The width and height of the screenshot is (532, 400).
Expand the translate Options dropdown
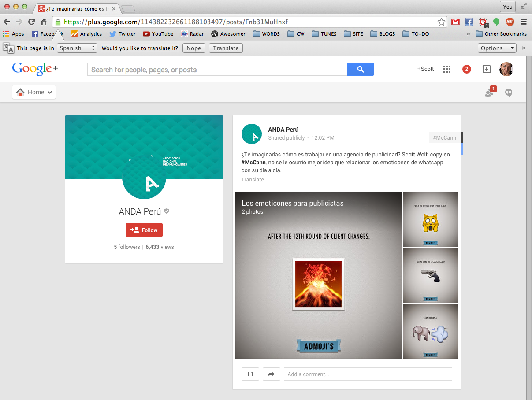pos(497,48)
